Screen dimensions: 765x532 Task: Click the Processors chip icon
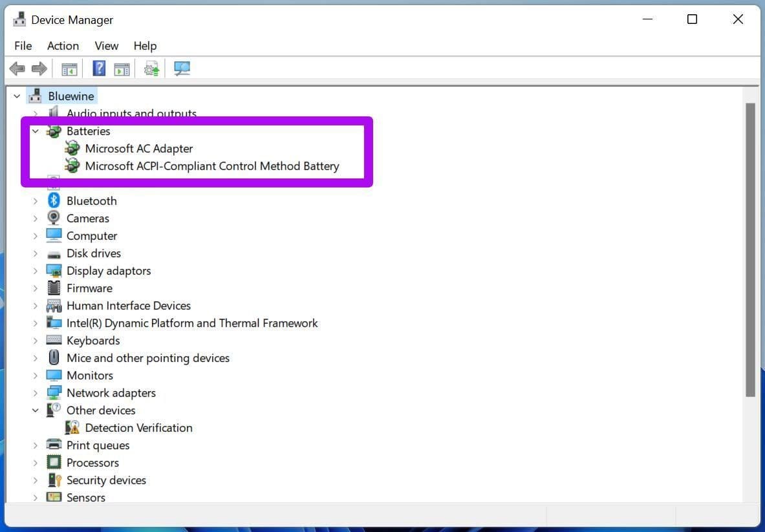[54, 462]
